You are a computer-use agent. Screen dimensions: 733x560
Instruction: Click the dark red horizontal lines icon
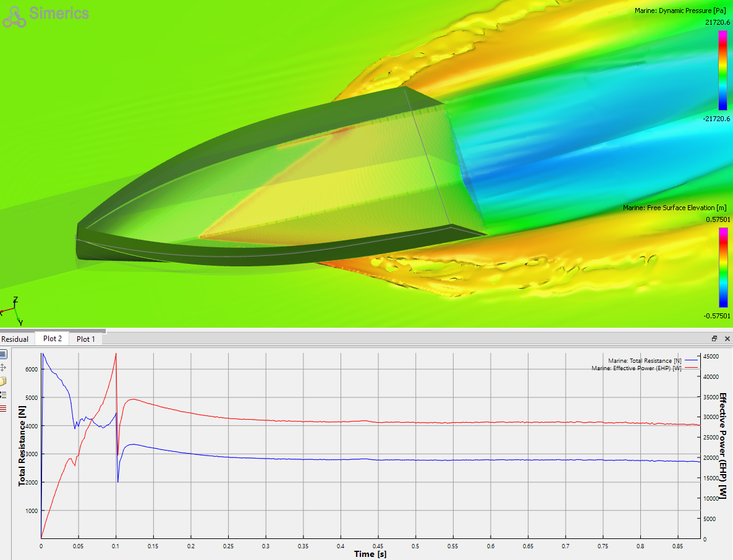point(3,409)
